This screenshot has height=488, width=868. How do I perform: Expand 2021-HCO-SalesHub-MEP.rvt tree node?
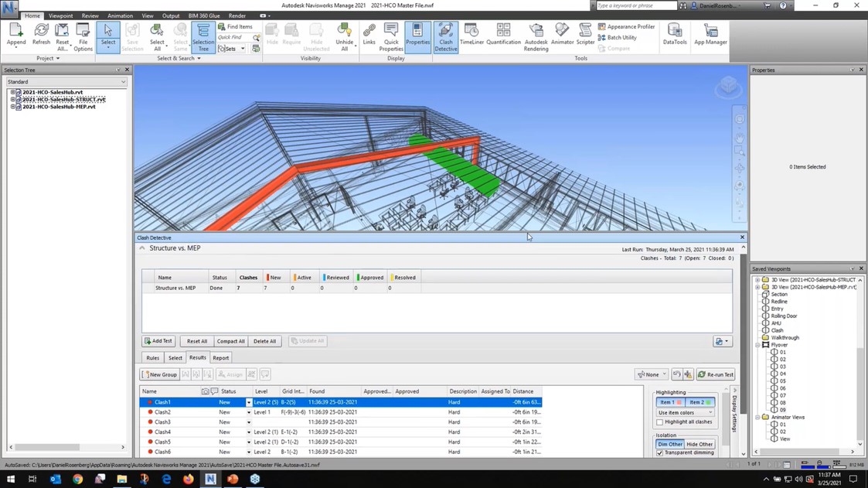tap(12, 107)
